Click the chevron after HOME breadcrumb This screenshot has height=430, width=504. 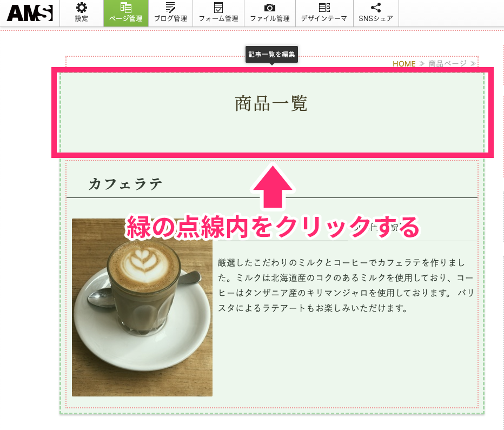click(422, 64)
